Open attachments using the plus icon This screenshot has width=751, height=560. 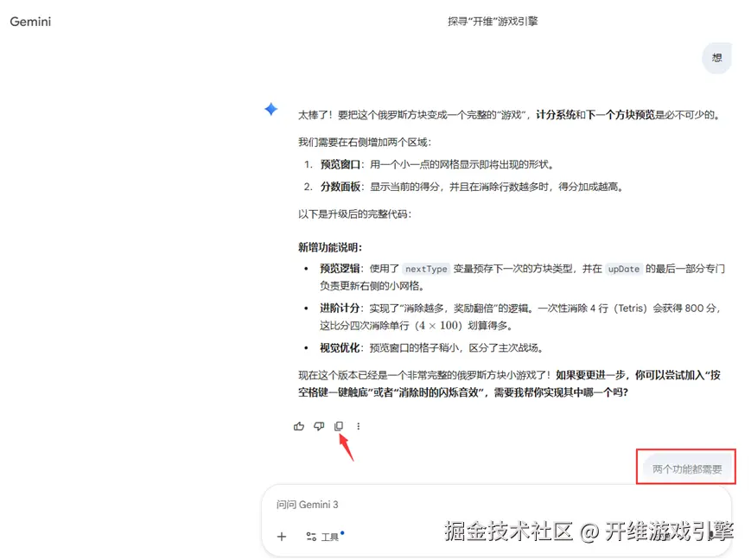tap(281, 537)
